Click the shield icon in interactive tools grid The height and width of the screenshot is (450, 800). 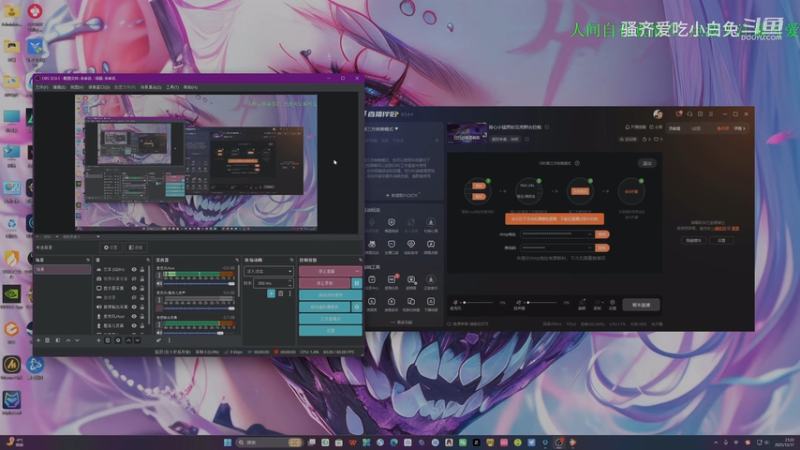[391, 222]
